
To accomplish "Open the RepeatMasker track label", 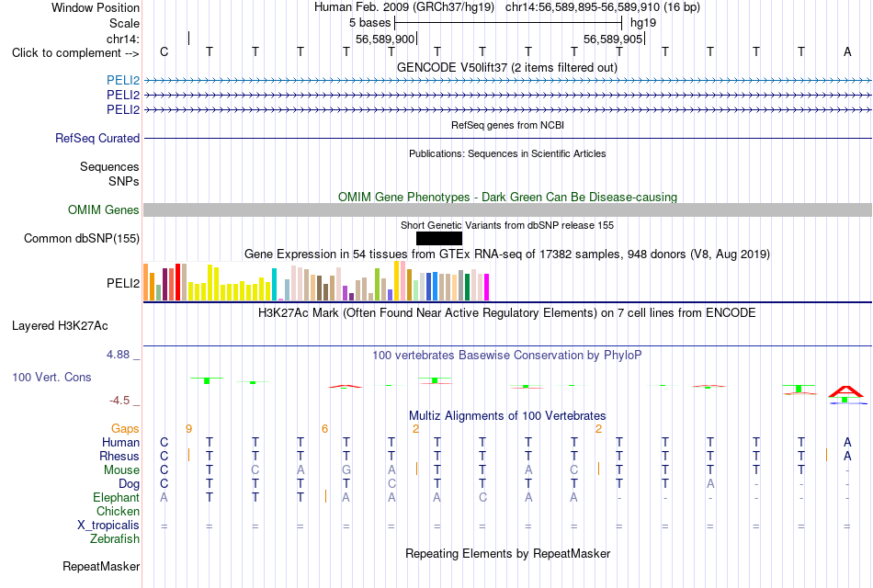I will coord(101,566).
